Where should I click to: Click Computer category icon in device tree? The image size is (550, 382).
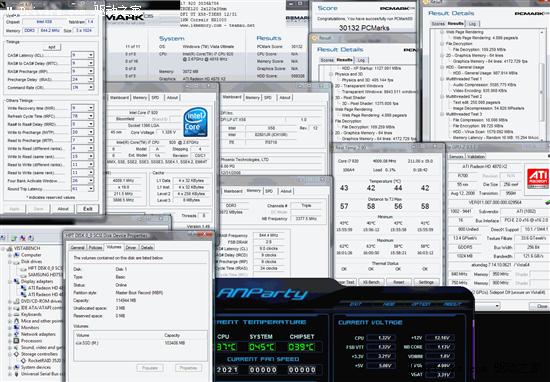(x=16, y=255)
